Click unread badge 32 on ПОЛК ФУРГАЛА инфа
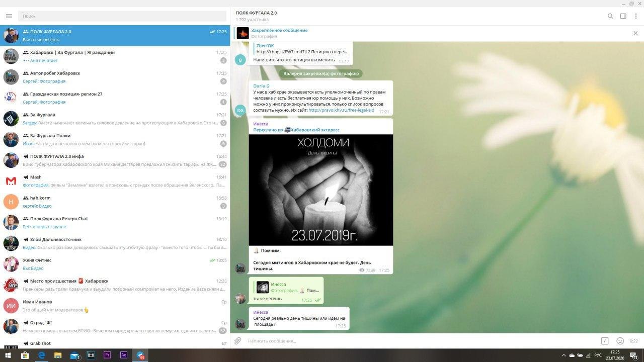 223,164
